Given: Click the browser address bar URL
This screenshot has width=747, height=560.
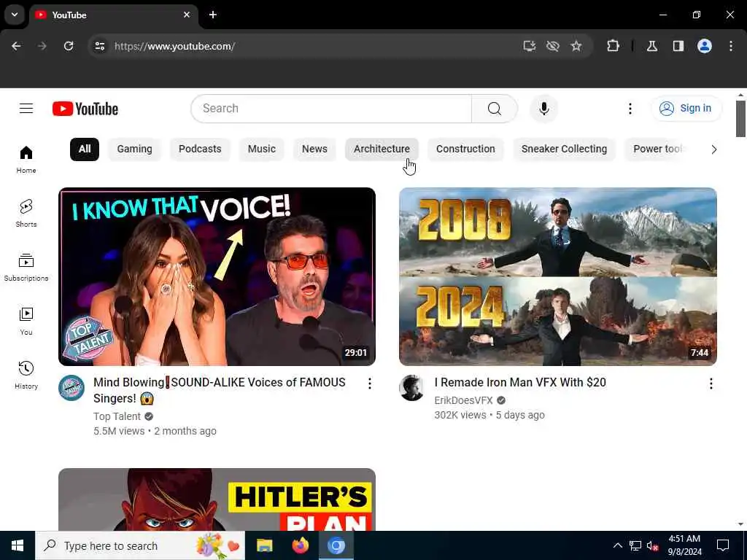Looking at the screenshot, I should [174, 46].
